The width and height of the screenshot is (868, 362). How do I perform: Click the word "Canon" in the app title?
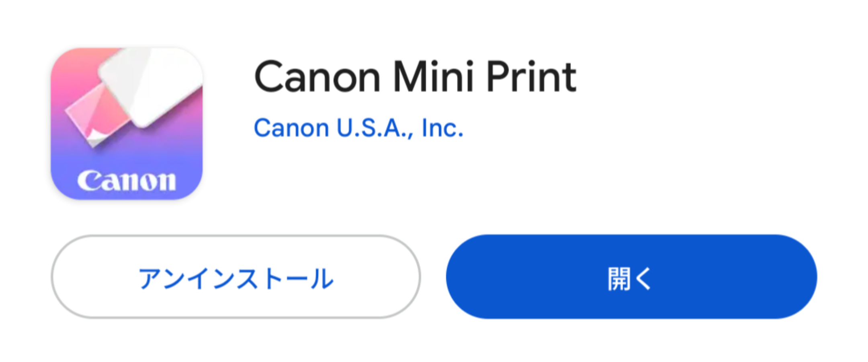point(317,76)
